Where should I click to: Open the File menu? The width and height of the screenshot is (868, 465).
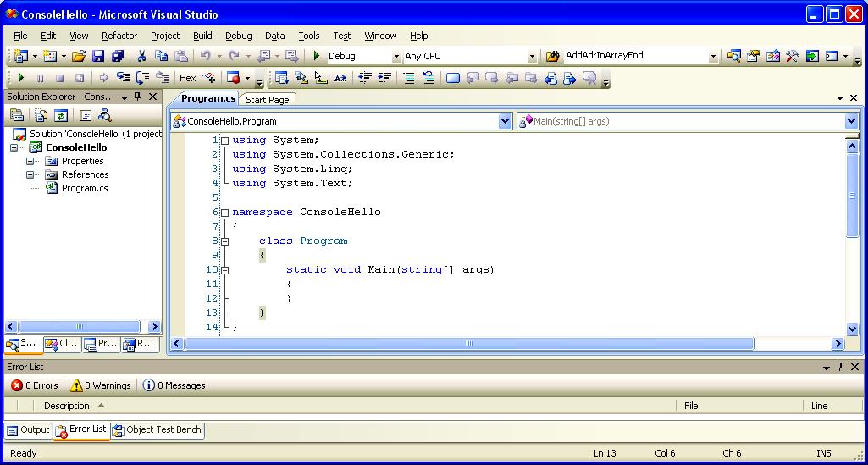20,36
